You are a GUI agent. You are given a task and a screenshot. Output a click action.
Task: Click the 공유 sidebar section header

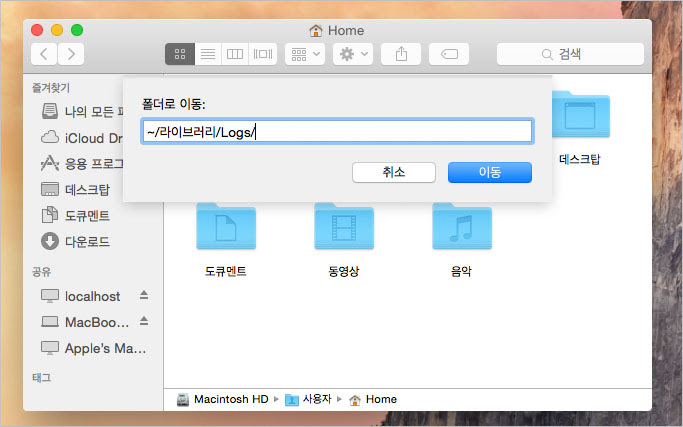click(x=41, y=272)
